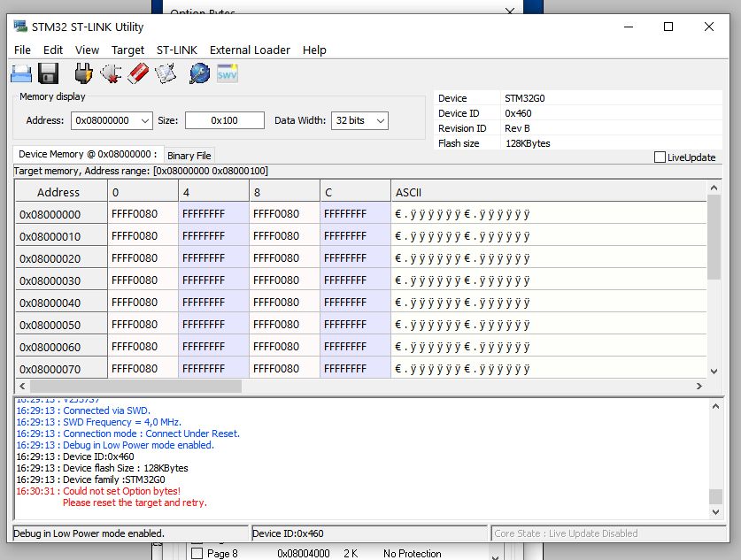Select row header 0x08000070
This screenshot has height=560, width=741.
pos(61,369)
